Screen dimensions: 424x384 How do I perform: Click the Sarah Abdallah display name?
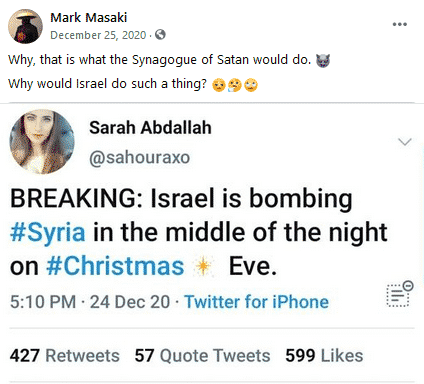150,128
